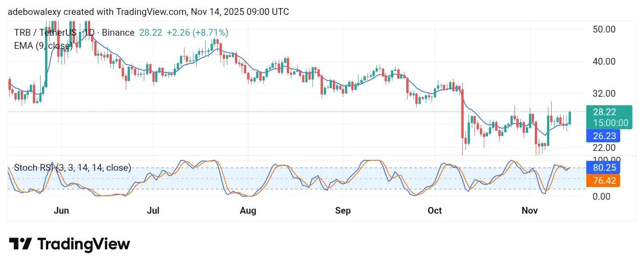644x267 pixels.
Task: Click the 32.00 price axis label
Action: pyautogui.click(x=603, y=94)
